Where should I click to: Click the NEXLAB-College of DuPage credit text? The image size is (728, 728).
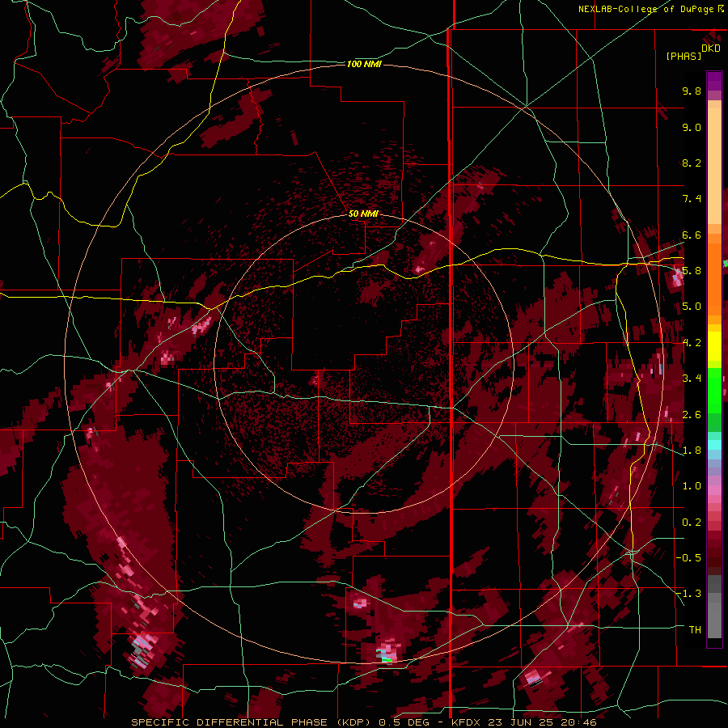point(646,9)
